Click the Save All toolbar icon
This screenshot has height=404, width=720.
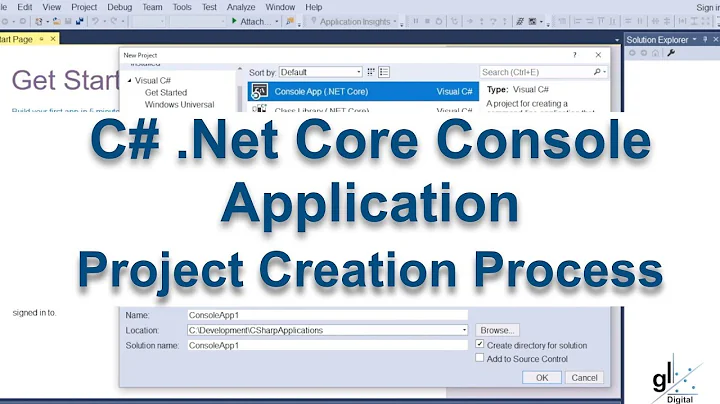[80, 21]
